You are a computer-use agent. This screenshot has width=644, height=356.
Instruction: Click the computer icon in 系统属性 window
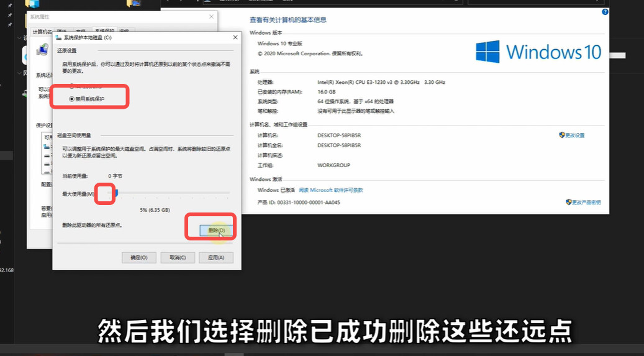42,50
